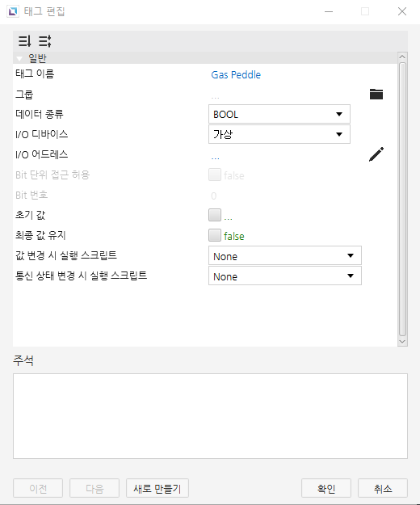Screen dimensions: 420x505
Task: Click the 취소 button
Action: tap(383, 488)
